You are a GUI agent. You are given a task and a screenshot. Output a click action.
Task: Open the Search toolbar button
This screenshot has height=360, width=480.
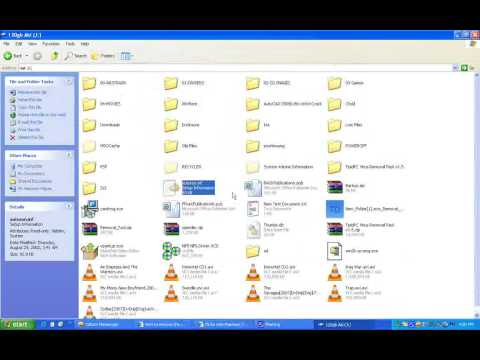(75, 56)
